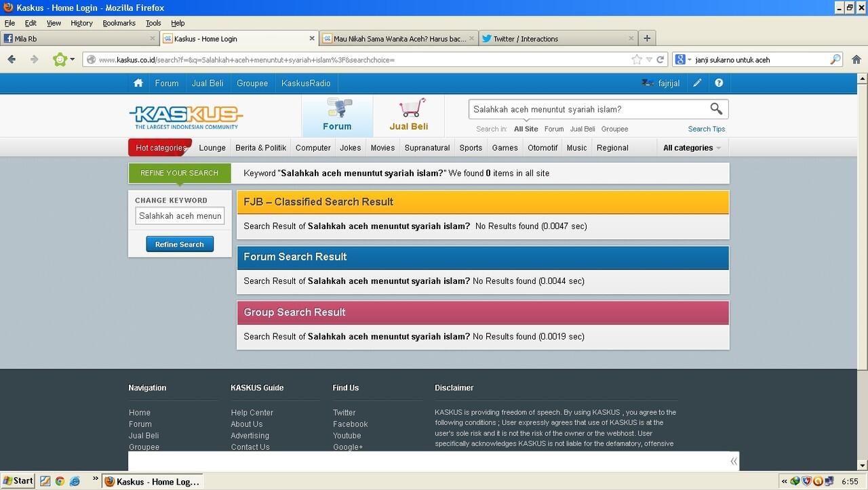Launch Chrome from quick launch bar
The height and width of the screenshot is (490, 868).
point(60,481)
